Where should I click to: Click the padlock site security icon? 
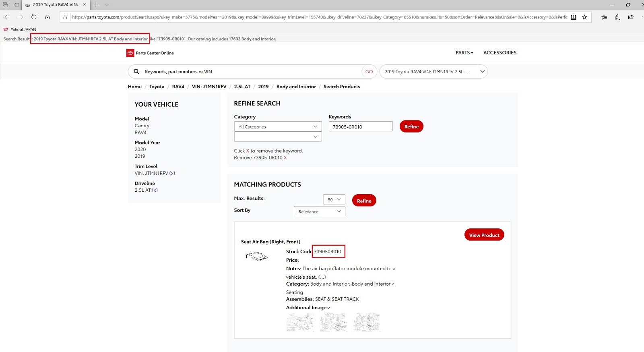coord(65,17)
